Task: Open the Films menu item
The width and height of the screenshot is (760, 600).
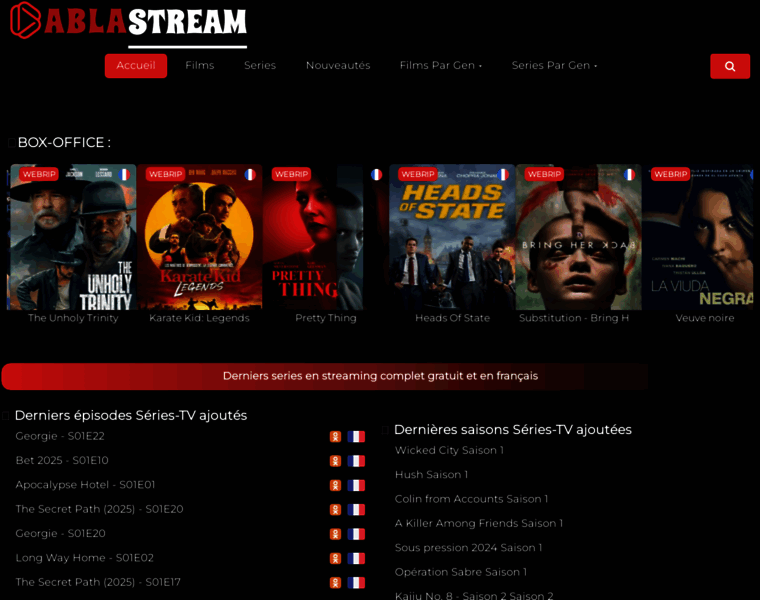Action: (x=200, y=65)
